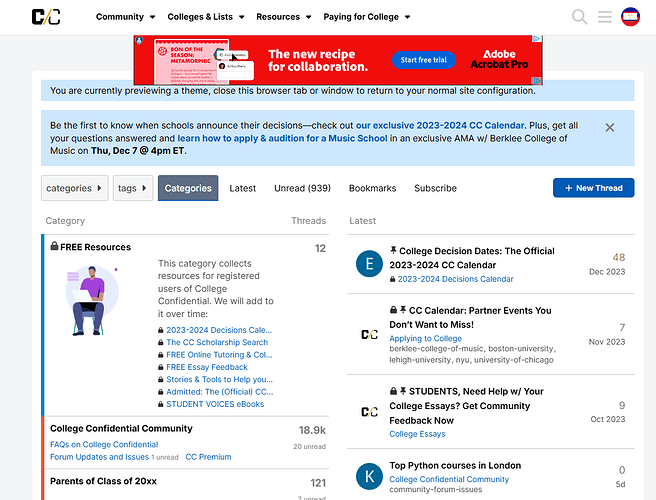The image size is (656, 500).
Task: Open Admitted: The (Official) CC... link
Action: 220,392
